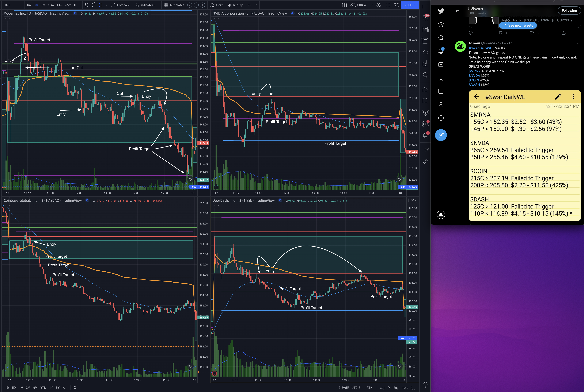The image size is (584, 392).
Task: Open the Alerts panel with 30 badge
Action: 425,18
